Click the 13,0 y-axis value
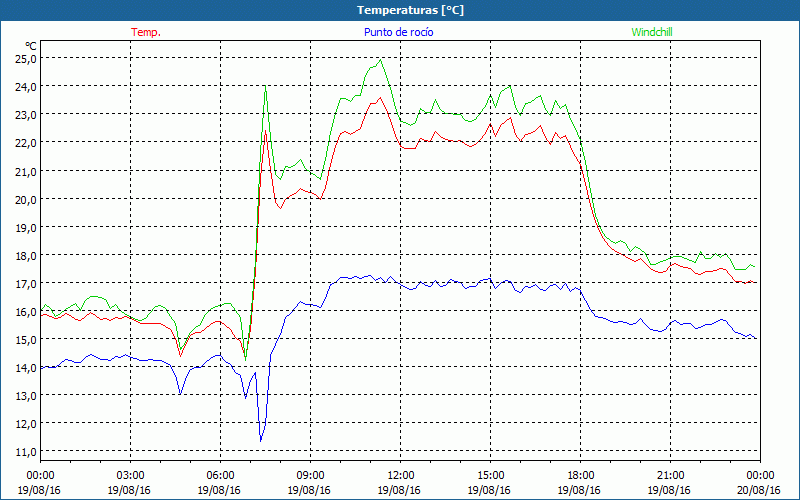This screenshot has height=500, width=800. [x=26, y=396]
